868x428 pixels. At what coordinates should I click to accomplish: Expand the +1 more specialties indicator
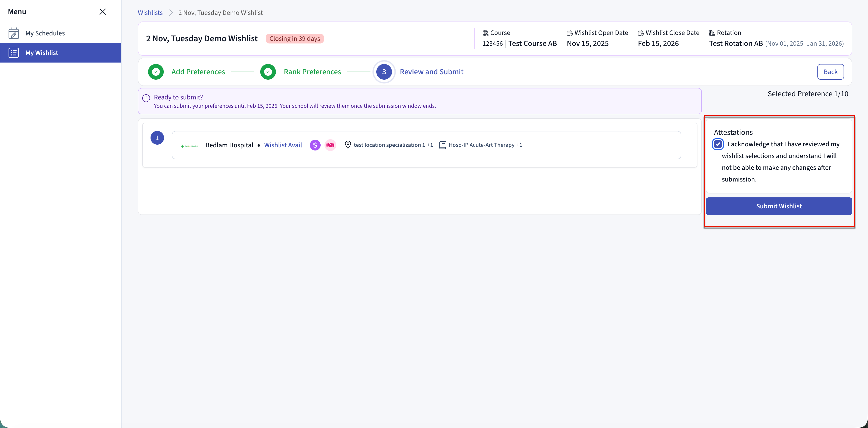pos(519,145)
